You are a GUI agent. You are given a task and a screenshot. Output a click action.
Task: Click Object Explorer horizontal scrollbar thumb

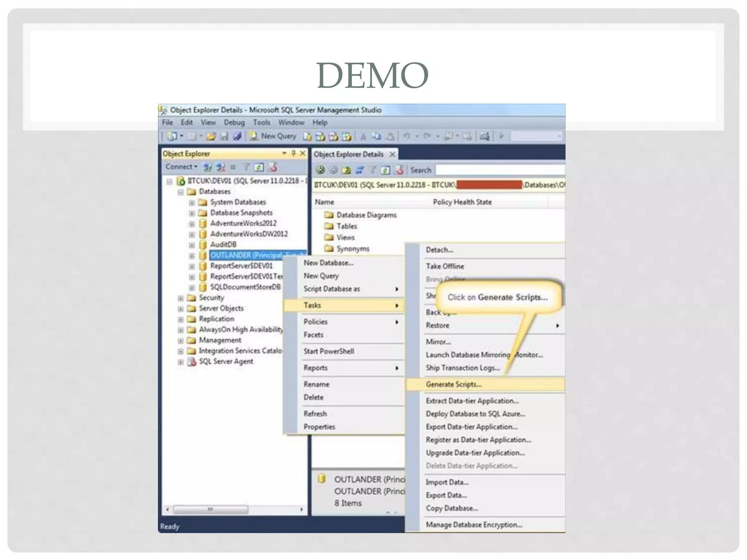point(211,509)
